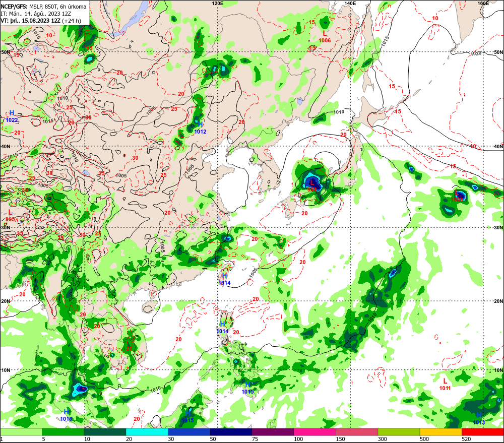Screen dimensions: 504x443
Task: Click the 'L 995' low pressure label
Action: pos(10,216)
